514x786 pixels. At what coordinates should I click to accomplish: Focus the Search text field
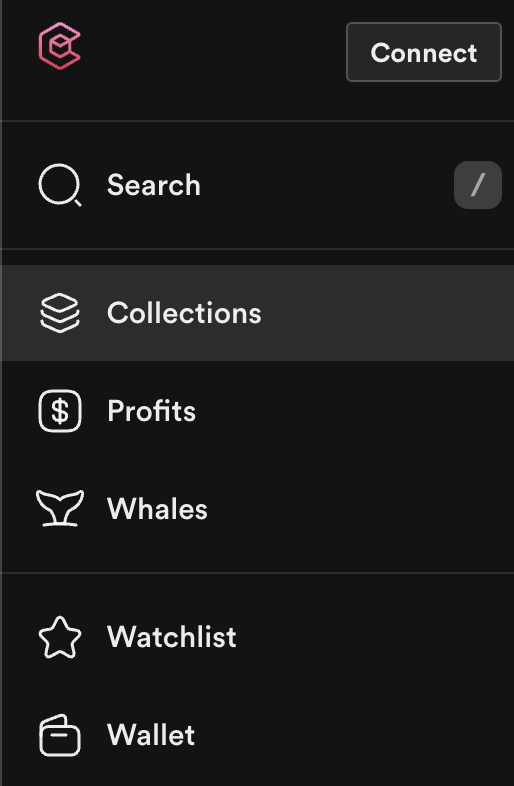[x=153, y=185]
